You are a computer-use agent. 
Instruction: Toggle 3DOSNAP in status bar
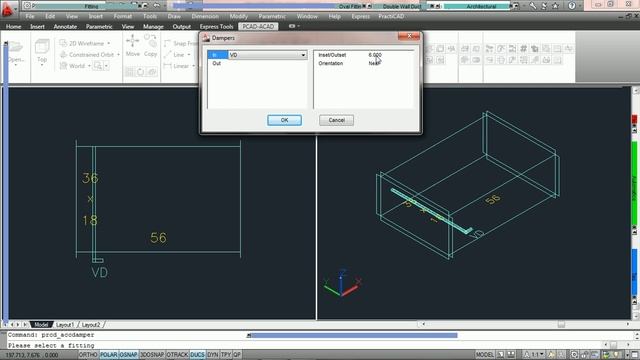pyautogui.click(x=152, y=355)
